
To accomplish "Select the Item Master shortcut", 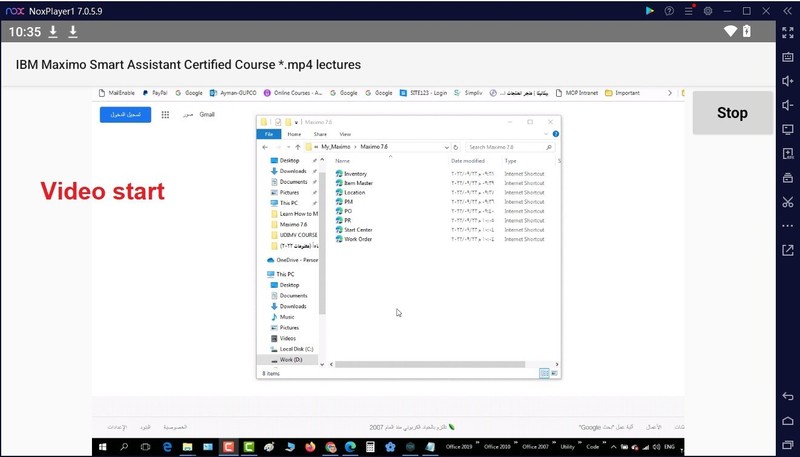I will [354, 183].
